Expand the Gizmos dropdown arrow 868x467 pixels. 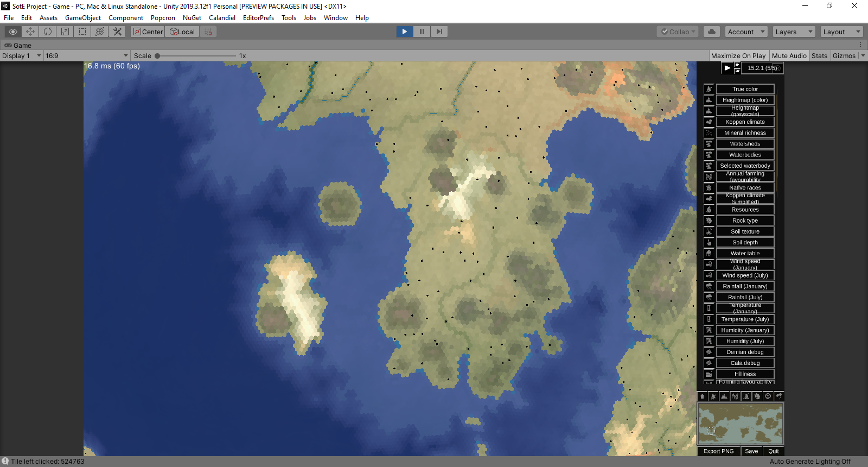coord(863,55)
